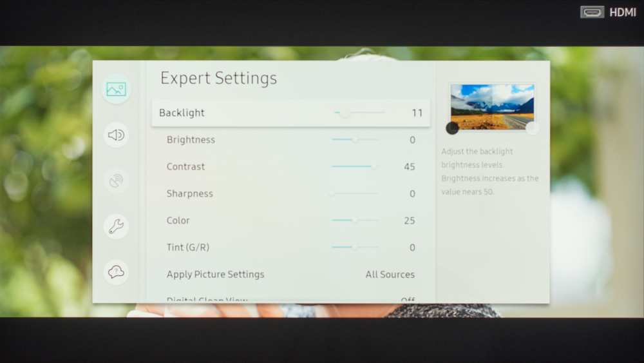
Task: Click the HDMI source label
Action: (623, 12)
